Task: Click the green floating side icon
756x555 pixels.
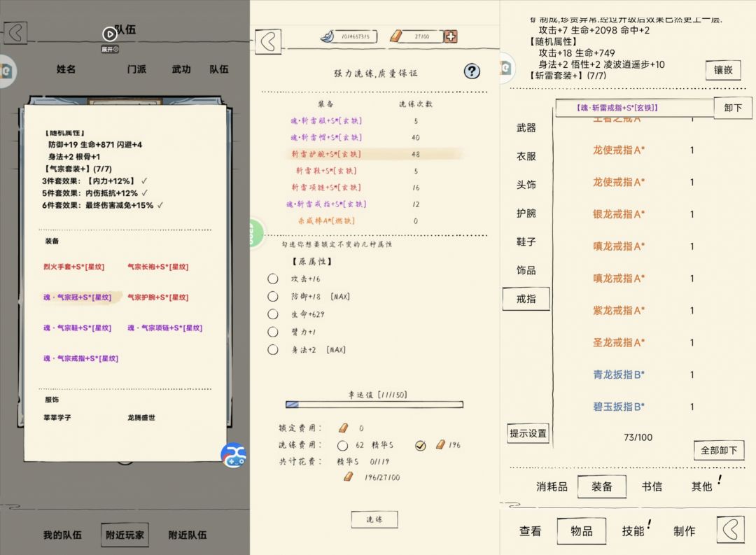Action: click(x=256, y=233)
